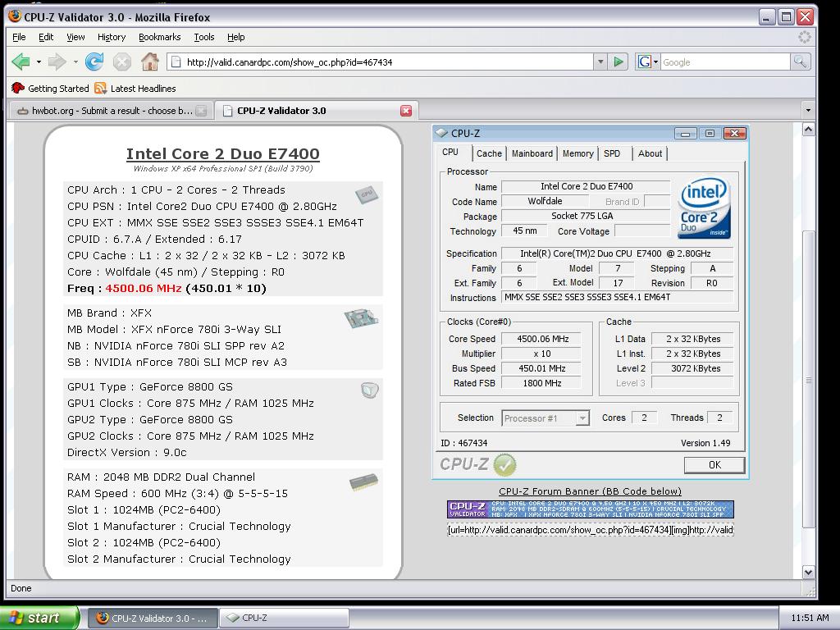This screenshot has width=840, height=630.
Task: Click the Firefox throbber activity icon
Action: (x=805, y=37)
